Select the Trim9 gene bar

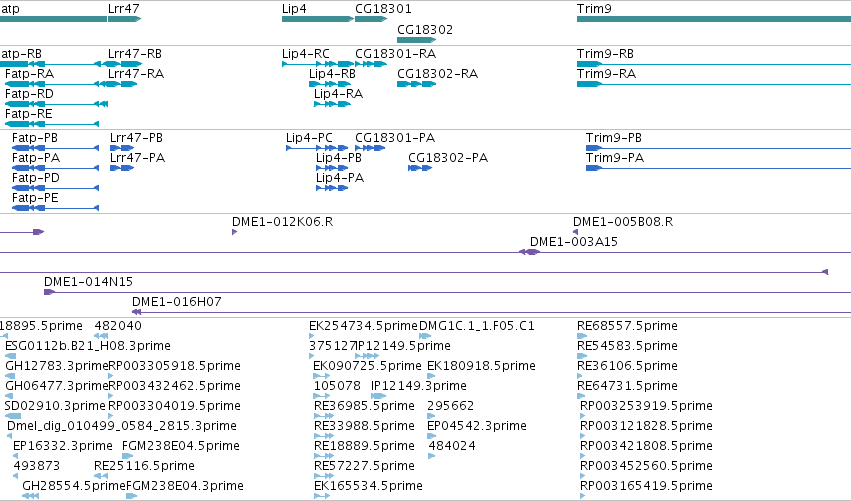pyautogui.click(x=714, y=19)
